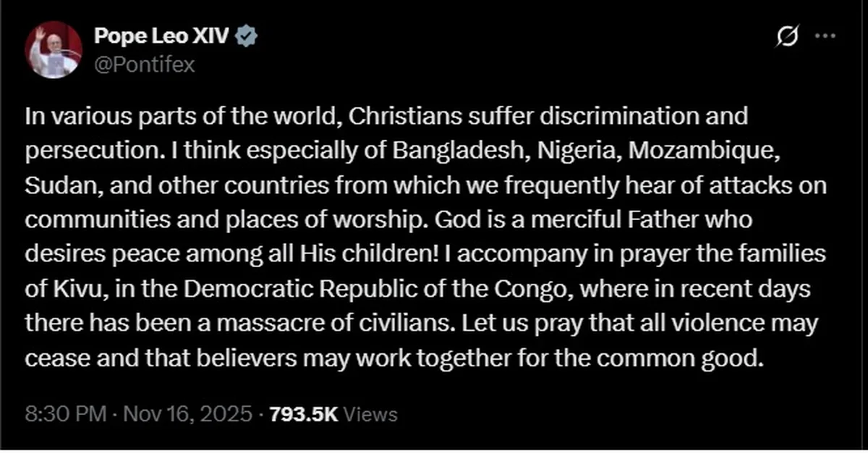Select the display name Pope Leo XIV

(162, 35)
